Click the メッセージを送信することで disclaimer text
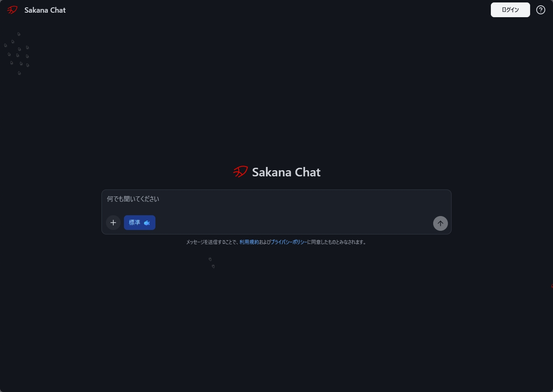Screen dimensions: 553x392 coord(212,242)
